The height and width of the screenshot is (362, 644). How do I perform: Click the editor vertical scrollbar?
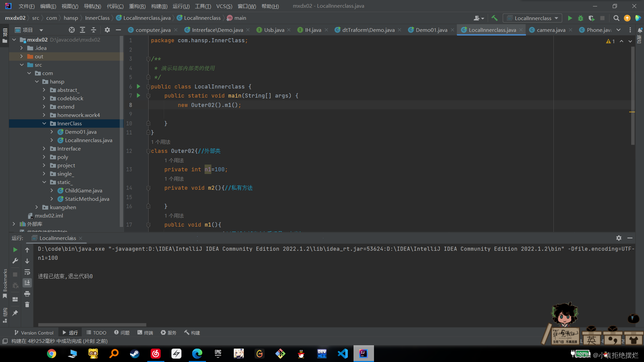(633, 96)
